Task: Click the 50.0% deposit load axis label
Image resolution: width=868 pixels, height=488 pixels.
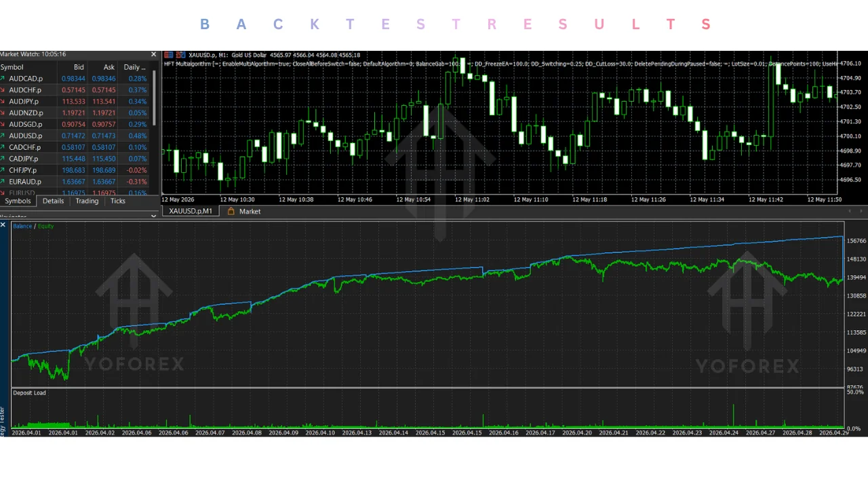Action: [855, 392]
